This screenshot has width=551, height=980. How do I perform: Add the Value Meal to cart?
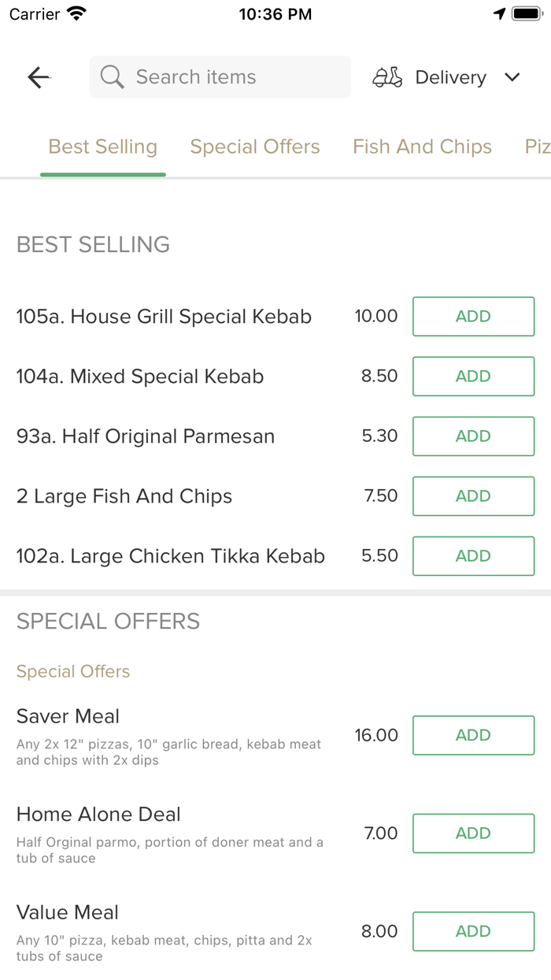(x=473, y=931)
